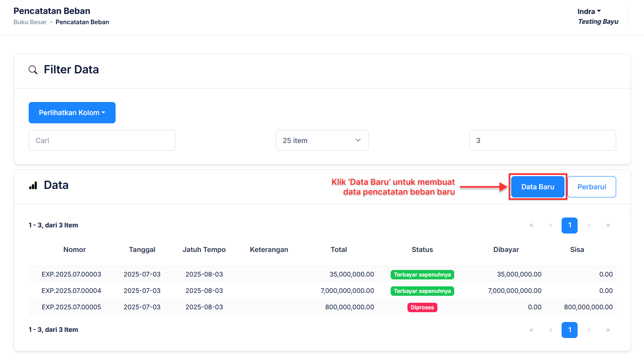Go to first page using top pagination arrows
This screenshot has height=356, width=644.
(531, 225)
